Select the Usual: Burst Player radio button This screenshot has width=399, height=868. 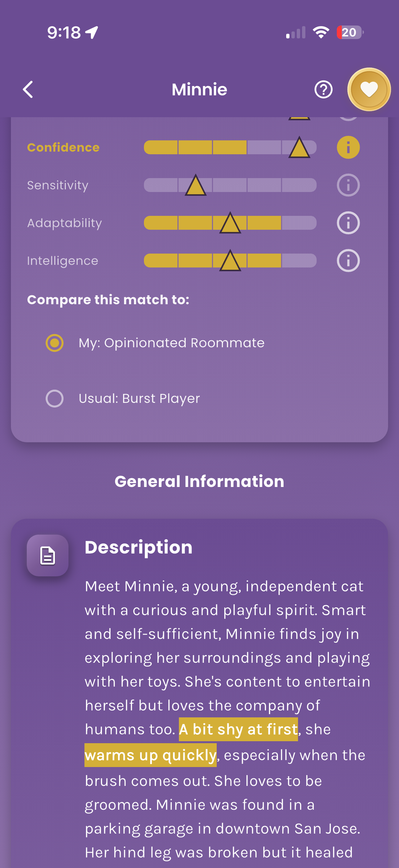(55, 399)
